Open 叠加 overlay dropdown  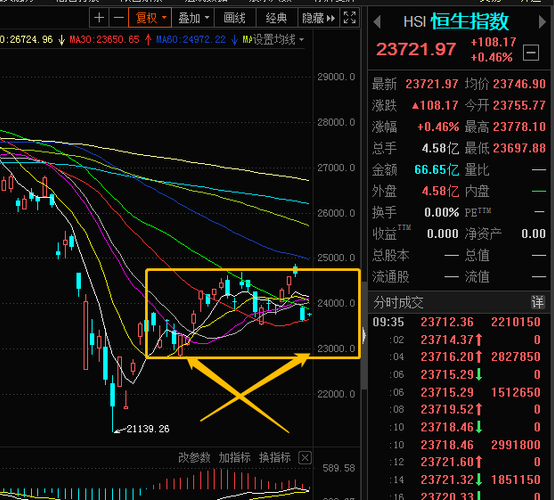click(193, 18)
